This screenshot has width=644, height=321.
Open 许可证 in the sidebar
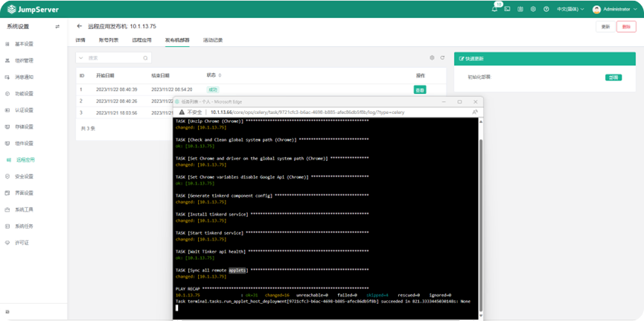pos(22,243)
